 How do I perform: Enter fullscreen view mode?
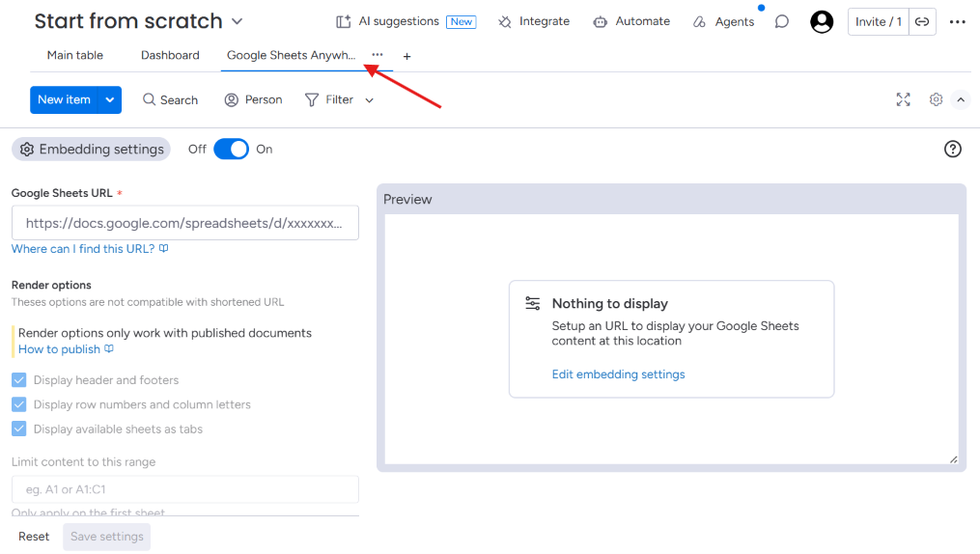[903, 99]
